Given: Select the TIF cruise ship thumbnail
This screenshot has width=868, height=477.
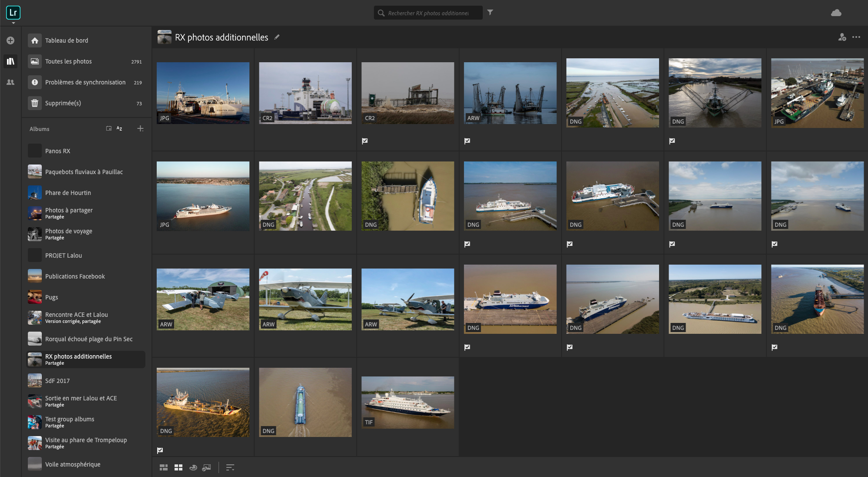Looking at the screenshot, I should [407, 402].
